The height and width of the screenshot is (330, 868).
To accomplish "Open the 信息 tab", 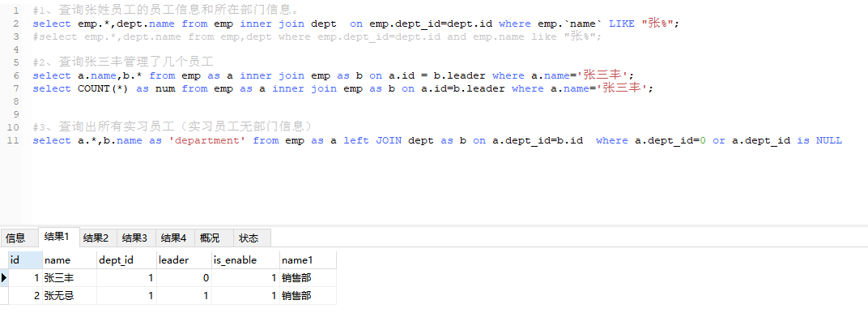I will click(x=15, y=238).
